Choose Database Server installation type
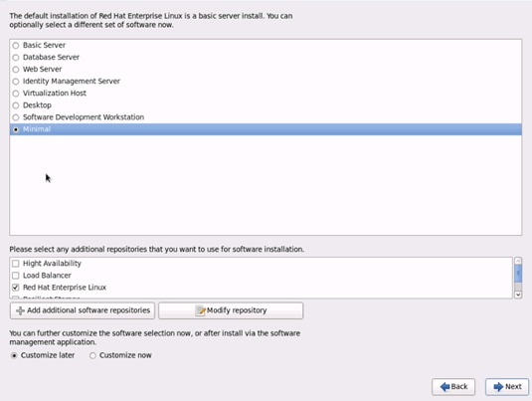Viewport: 532px width, 401px height. (16, 58)
